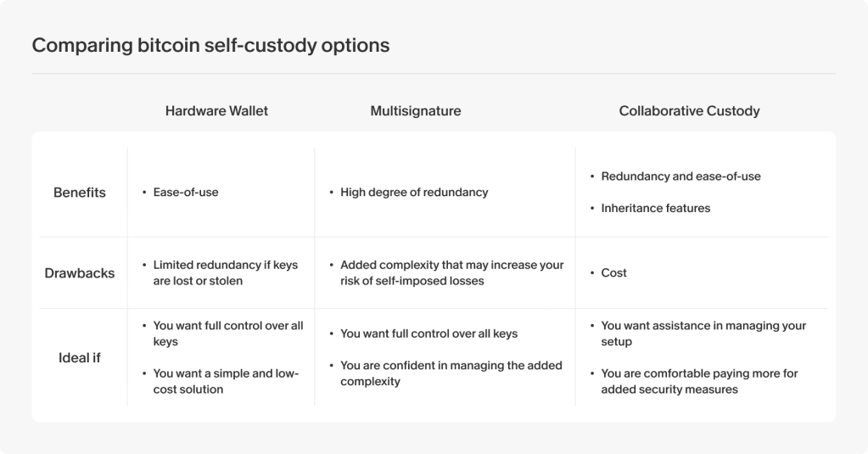Click 'You are comfortable paying more' bullet

(700, 381)
